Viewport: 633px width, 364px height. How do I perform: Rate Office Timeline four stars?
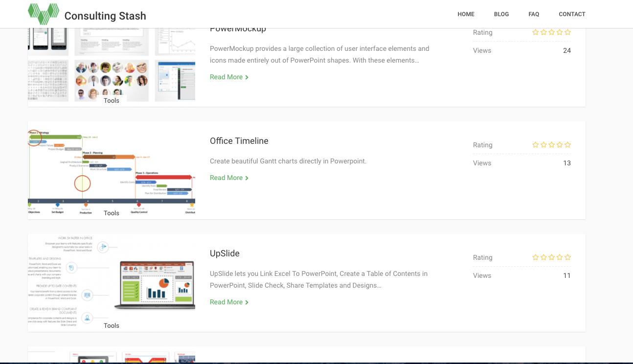pos(560,145)
